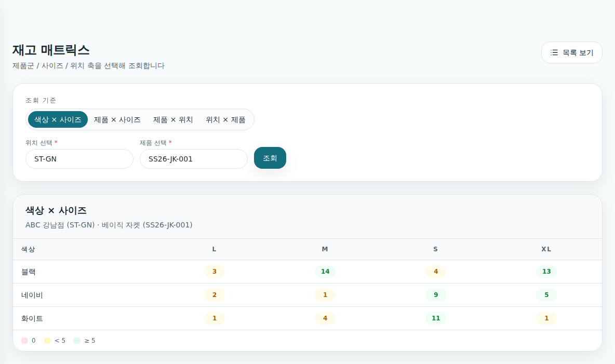Click the 네이비 row S cell value 9
Screen dimensions: 615x364
(436, 295)
